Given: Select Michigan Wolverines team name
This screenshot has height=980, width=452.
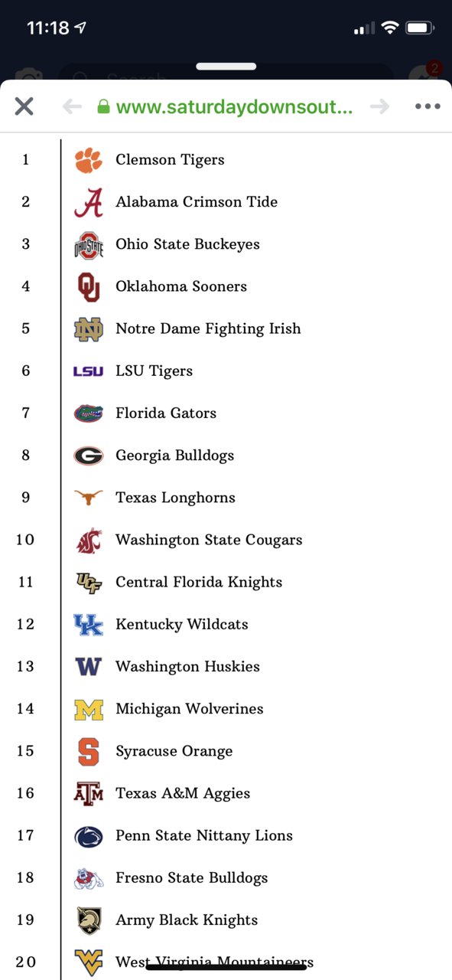Looking at the screenshot, I should [190, 709].
